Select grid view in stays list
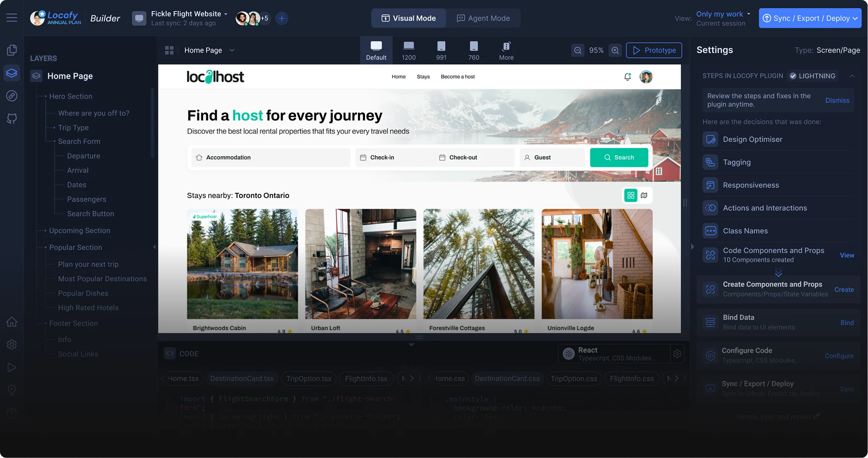The height and width of the screenshot is (458, 868). [x=630, y=195]
